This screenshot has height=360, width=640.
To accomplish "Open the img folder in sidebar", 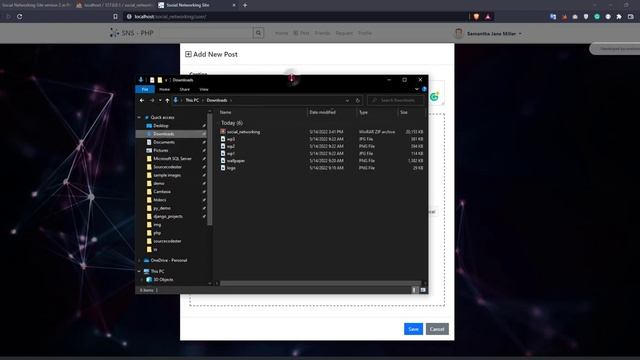I will [157, 225].
